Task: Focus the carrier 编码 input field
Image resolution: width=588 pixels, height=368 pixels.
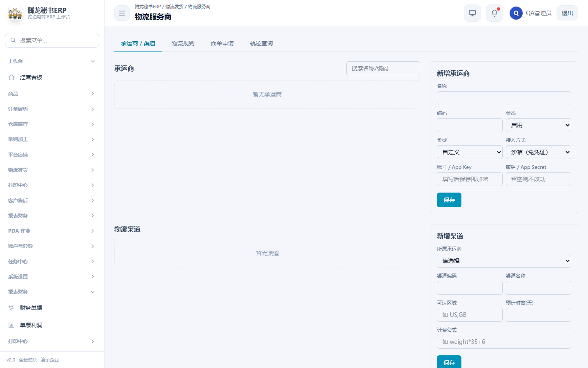Action: tap(470, 125)
